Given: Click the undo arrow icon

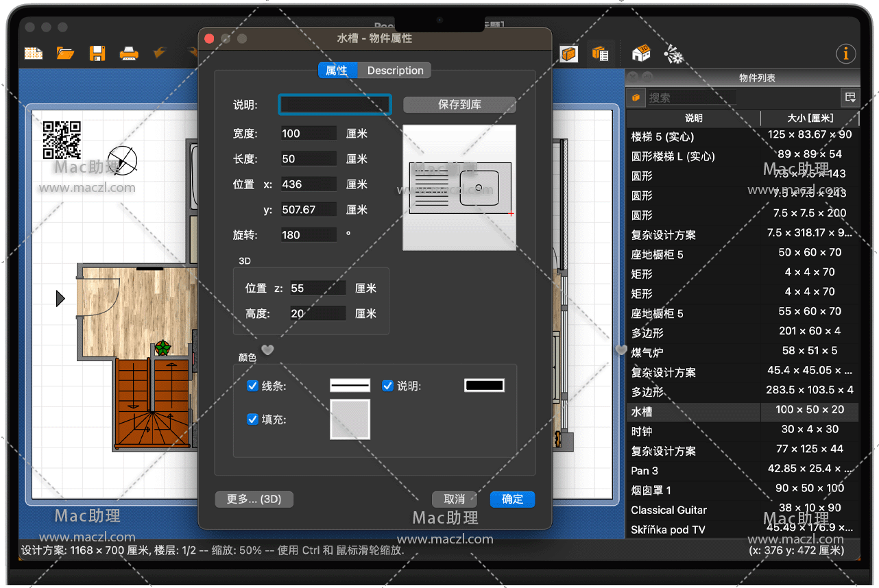Looking at the screenshot, I should (x=161, y=53).
